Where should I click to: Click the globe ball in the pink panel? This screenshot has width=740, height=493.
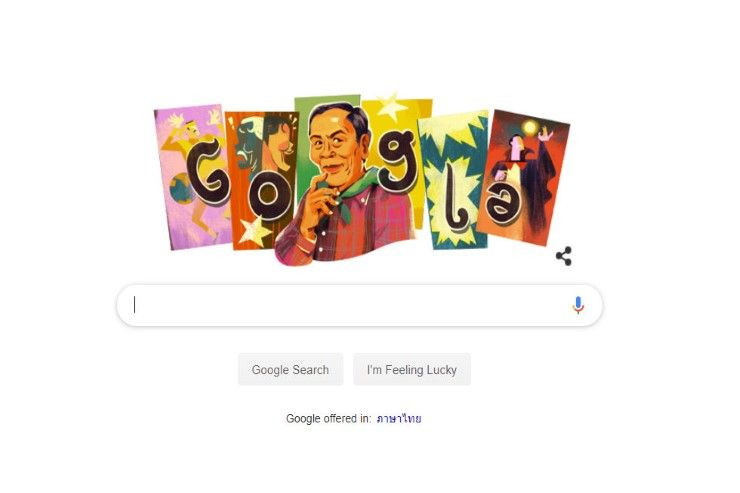[182, 188]
